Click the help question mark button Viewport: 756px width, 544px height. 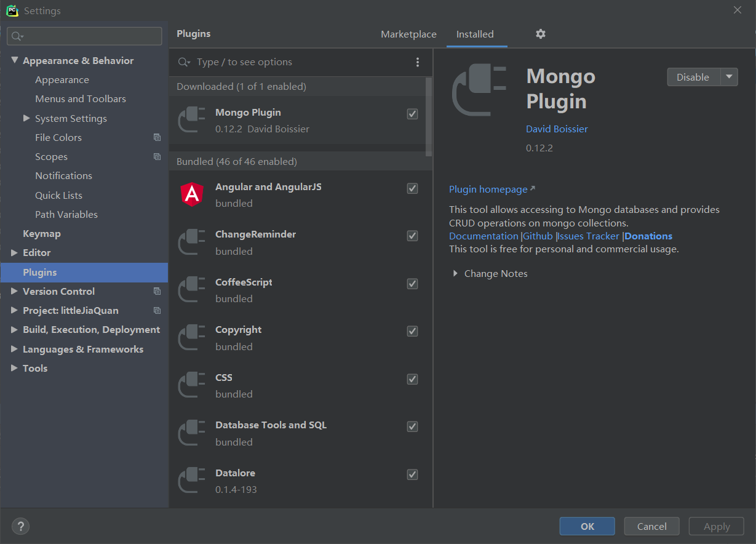(20, 526)
